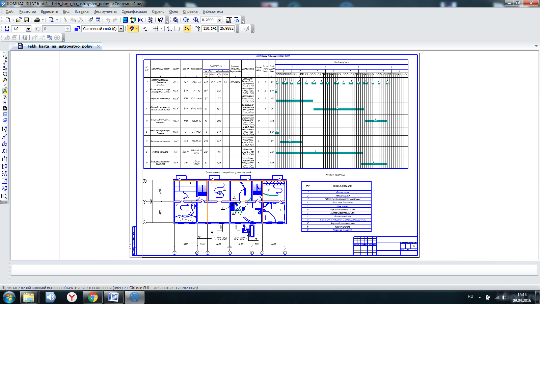The image size is (540, 392).
Task: Open the dropdown arrow next to New
Action: click(13, 20)
